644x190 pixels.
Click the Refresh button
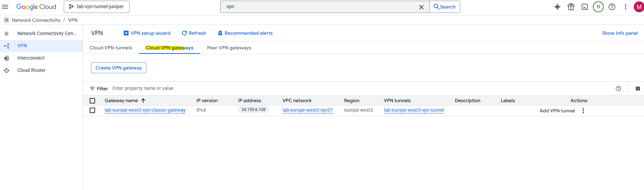(x=194, y=33)
